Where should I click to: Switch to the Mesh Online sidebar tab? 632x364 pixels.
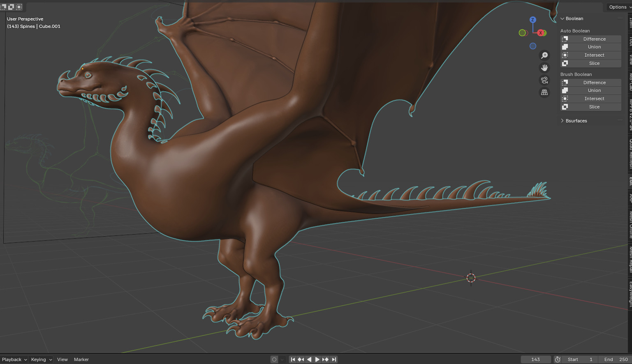click(x=630, y=224)
